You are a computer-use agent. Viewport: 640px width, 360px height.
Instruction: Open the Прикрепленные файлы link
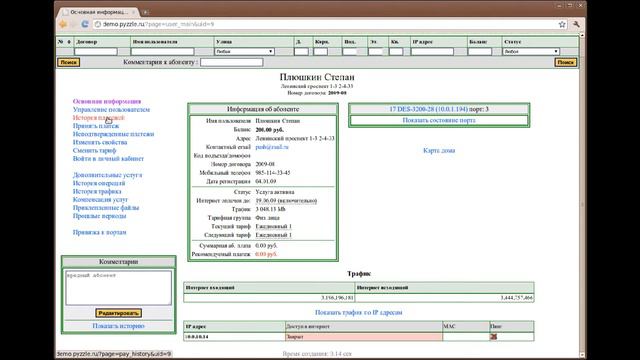tap(106, 208)
